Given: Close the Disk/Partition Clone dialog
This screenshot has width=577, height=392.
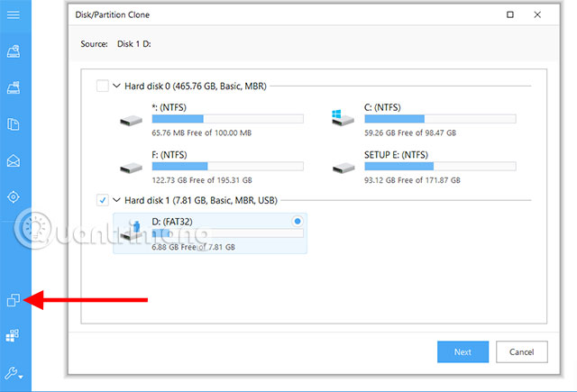Looking at the screenshot, I should click(537, 14).
